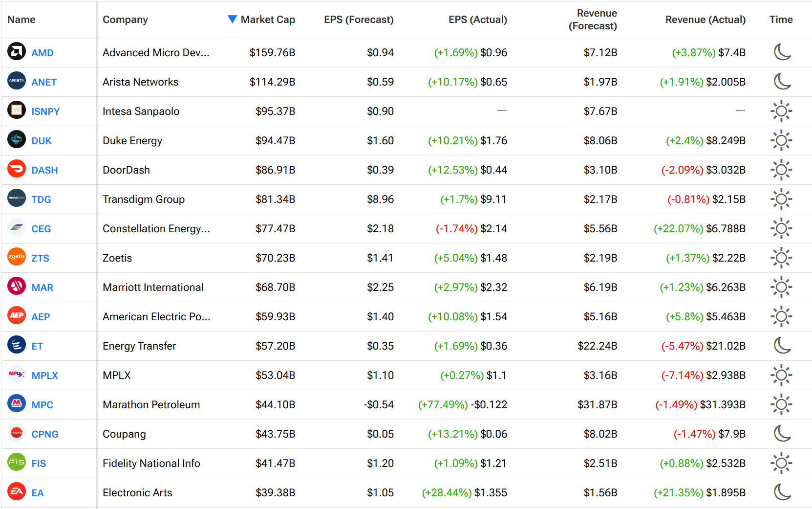The width and height of the screenshot is (812, 509).
Task: Select the Advanced Micro Dev... company name
Action: click(x=156, y=52)
